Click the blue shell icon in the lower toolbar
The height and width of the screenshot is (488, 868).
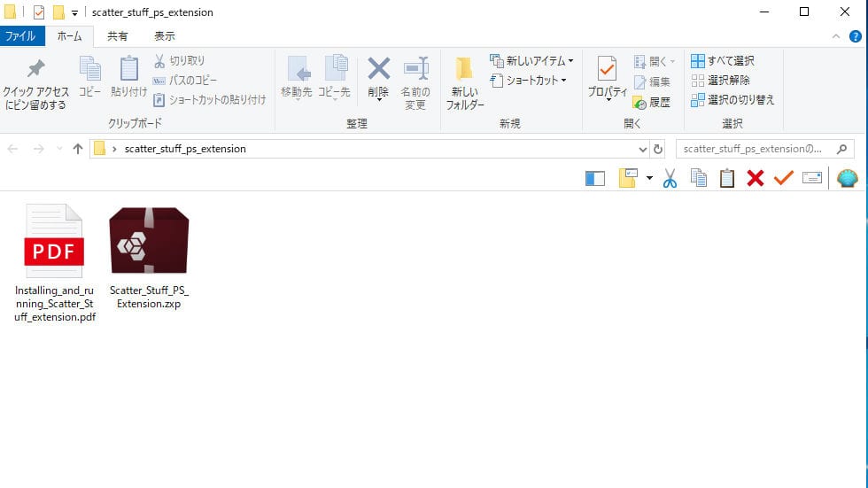[x=848, y=178]
